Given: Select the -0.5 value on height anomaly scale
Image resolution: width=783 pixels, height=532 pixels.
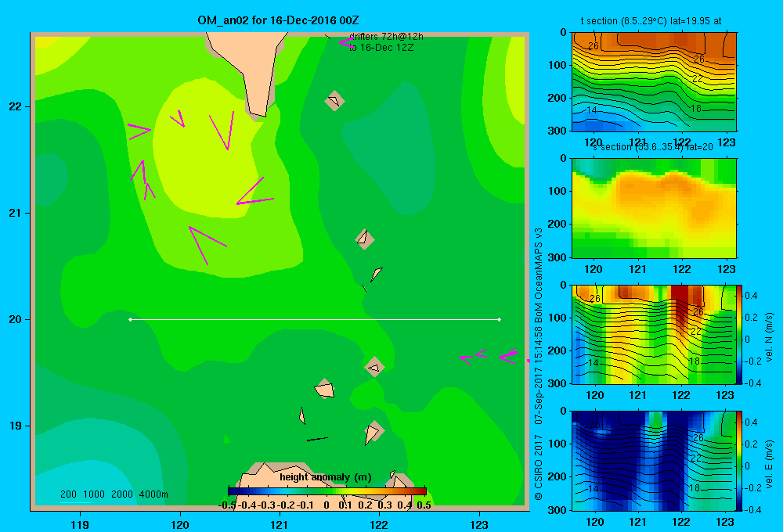Looking at the screenshot, I should (228, 505).
